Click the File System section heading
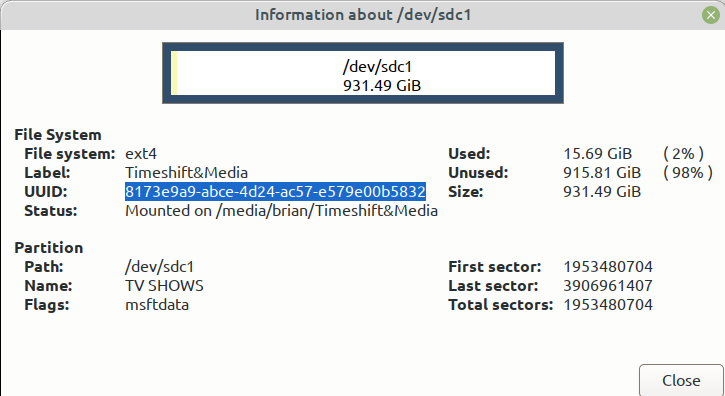The image size is (725, 396). pyautogui.click(x=58, y=135)
